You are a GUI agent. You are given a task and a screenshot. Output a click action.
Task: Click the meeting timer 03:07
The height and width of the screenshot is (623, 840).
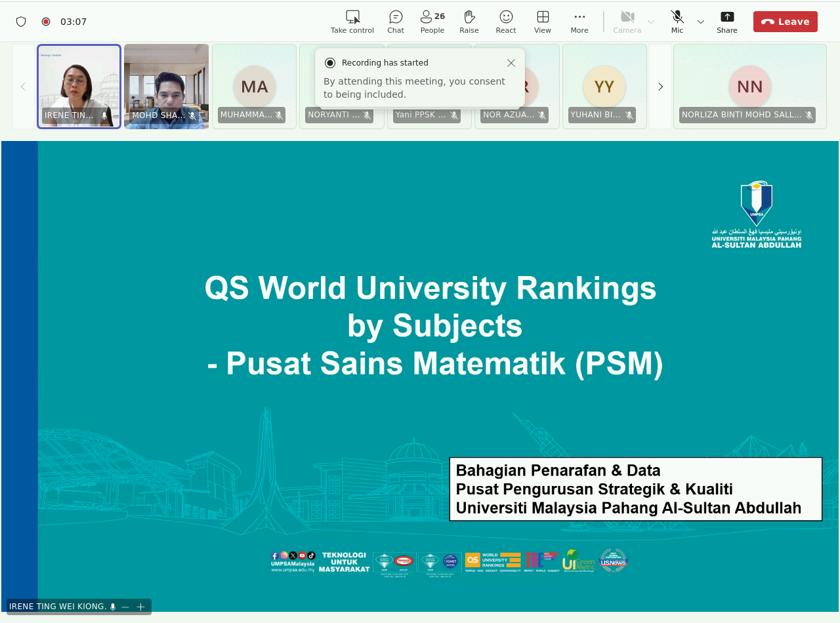coord(73,22)
